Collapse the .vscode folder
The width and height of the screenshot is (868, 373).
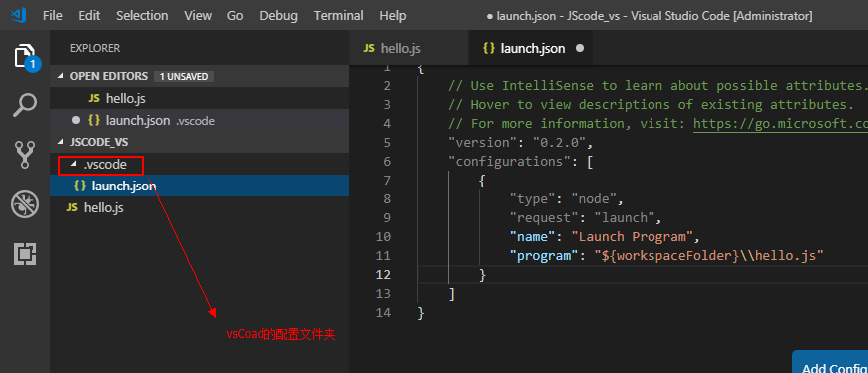click(x=74, y=165)
